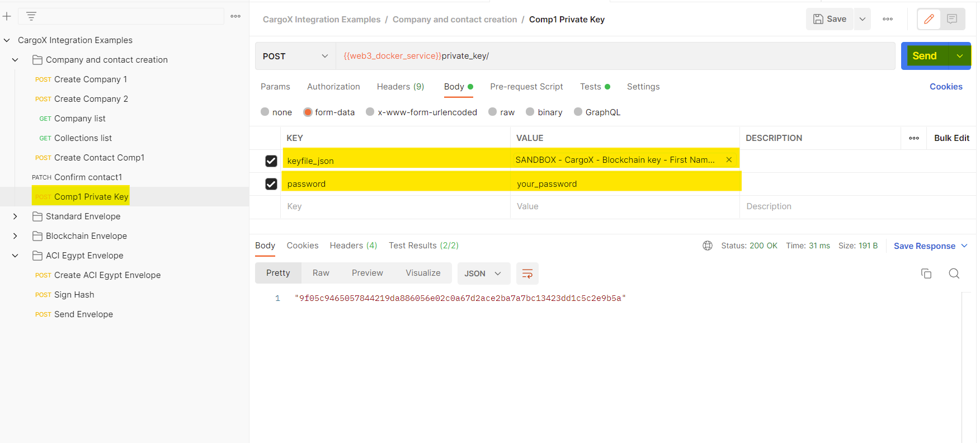980x443 pixels.
Task: Open the response Cookies tab
Action: [303, 246]
